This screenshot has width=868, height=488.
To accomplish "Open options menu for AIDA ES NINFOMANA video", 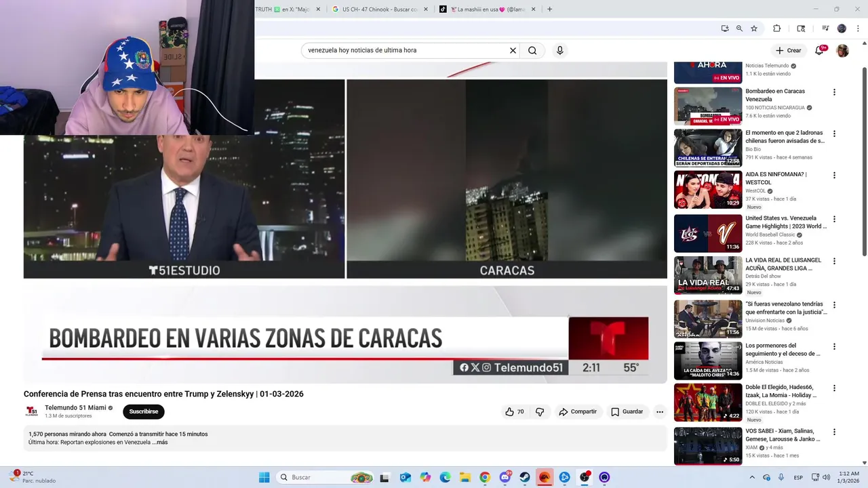I will coord(834,176).
